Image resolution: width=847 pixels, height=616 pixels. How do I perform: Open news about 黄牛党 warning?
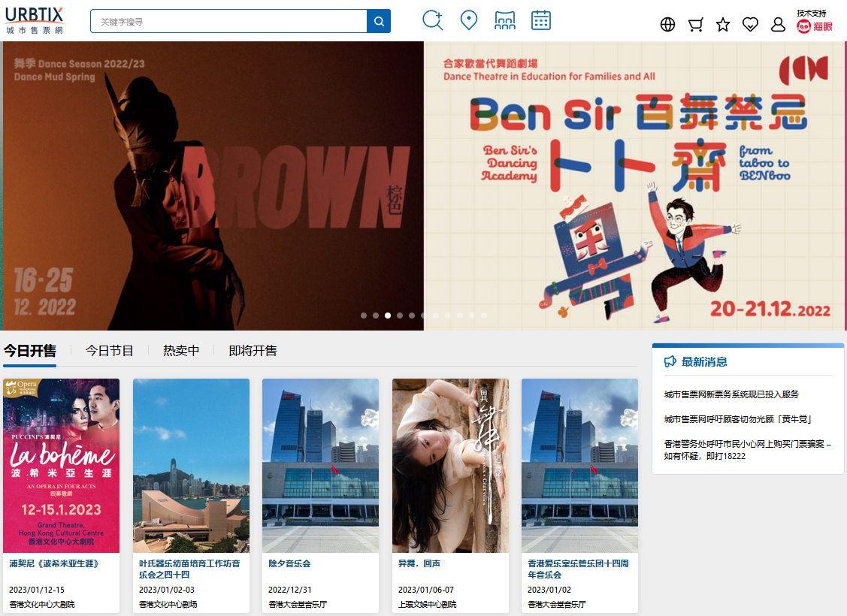[x=737, y=419]
